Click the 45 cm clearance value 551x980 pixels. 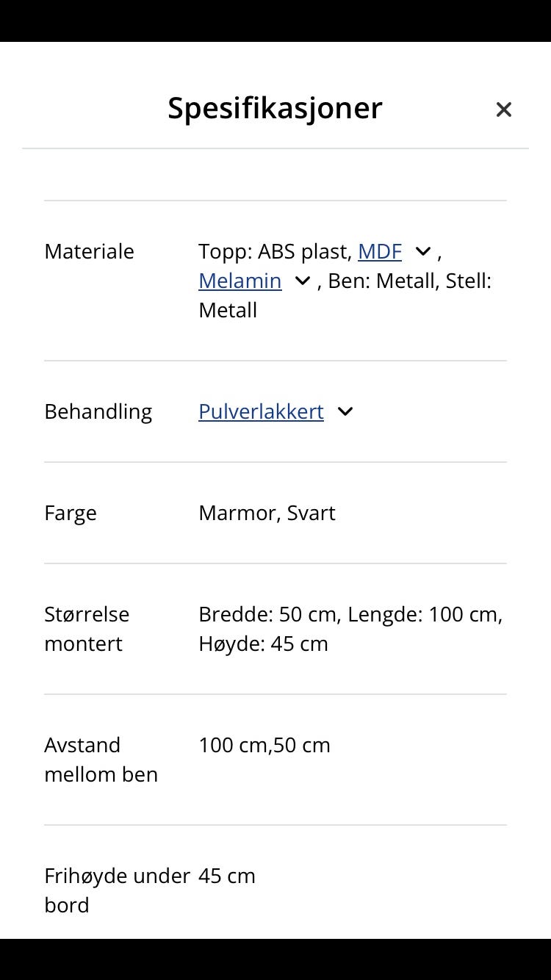(226, 876)
